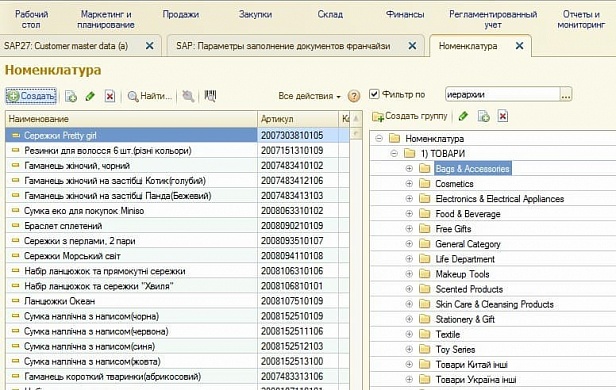Click the green pencil edit icon in list toolbar
616x390 pixels.
pyautogui.click(x=90, y=96)
